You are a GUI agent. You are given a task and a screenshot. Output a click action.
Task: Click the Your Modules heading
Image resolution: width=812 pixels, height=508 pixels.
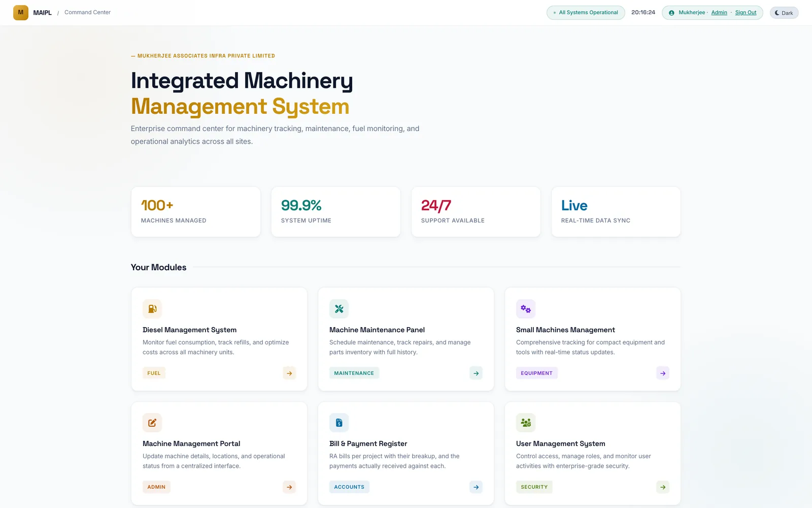click(x=158, y=267)
